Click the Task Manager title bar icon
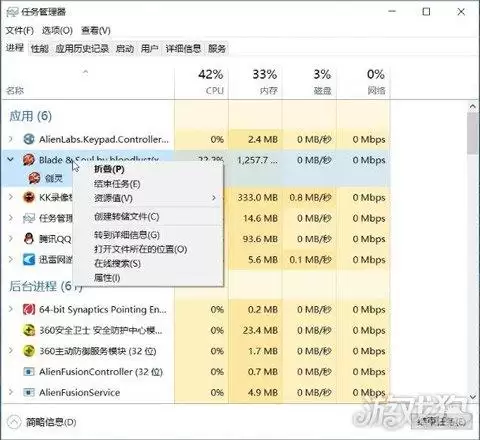Image resolution: width=480 pixels, height=440 pixels. 12,12
